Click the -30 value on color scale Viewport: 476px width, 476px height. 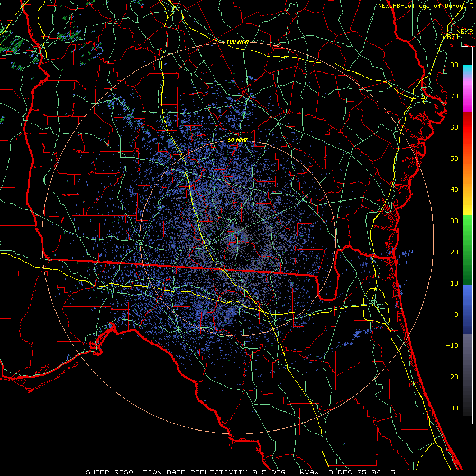pyautogui.click(x=452, y=408)
